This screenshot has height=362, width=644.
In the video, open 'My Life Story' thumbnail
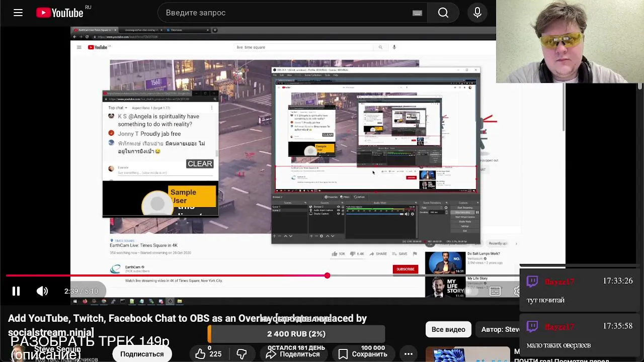445,287
